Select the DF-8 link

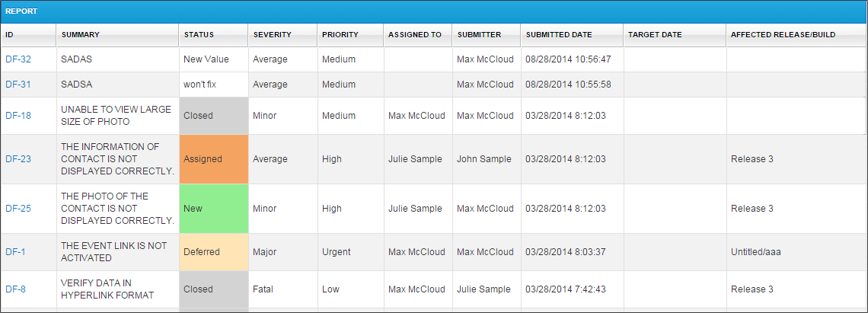coord(15,289)
